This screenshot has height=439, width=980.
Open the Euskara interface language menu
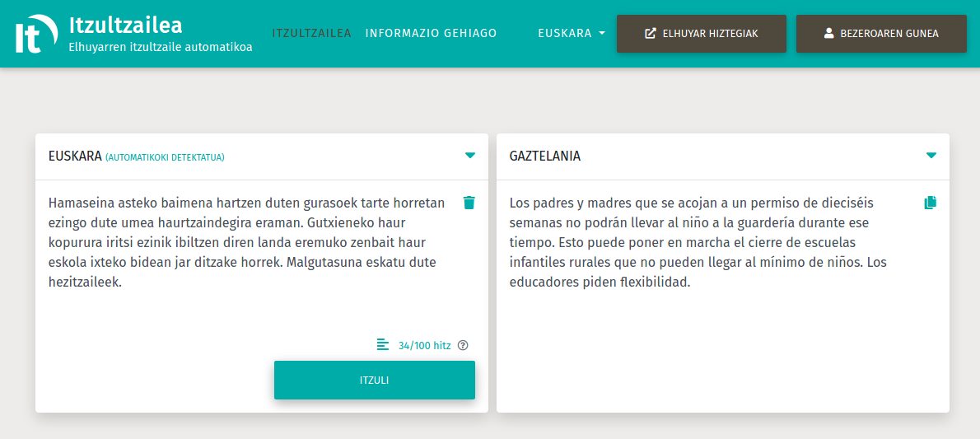565,34
